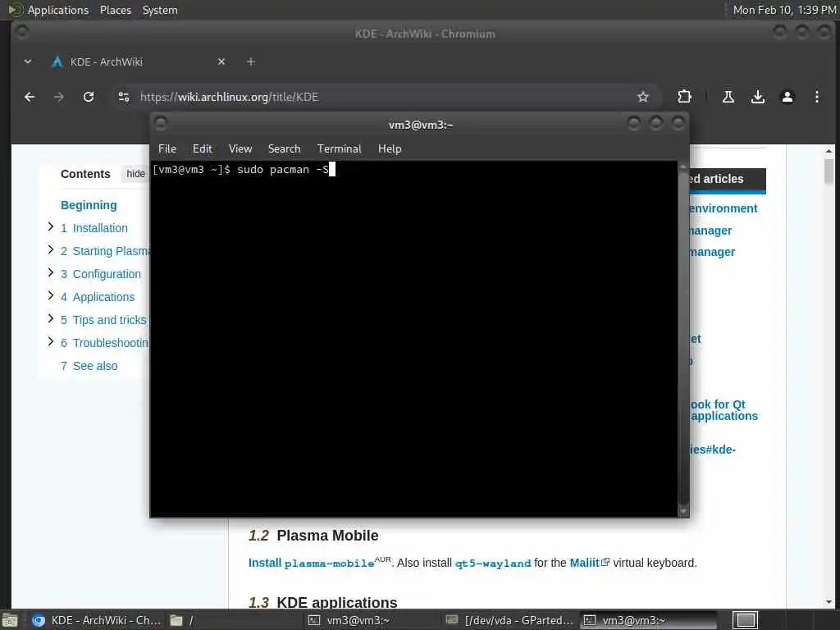Open the See also contents link

pos(89,366)
